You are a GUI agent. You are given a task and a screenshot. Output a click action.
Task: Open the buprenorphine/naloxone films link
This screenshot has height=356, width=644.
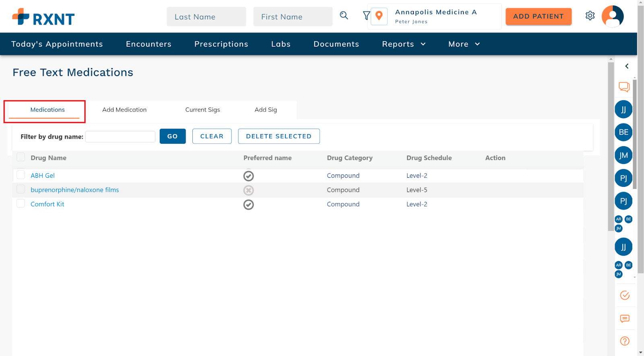(x=74, y=190)
